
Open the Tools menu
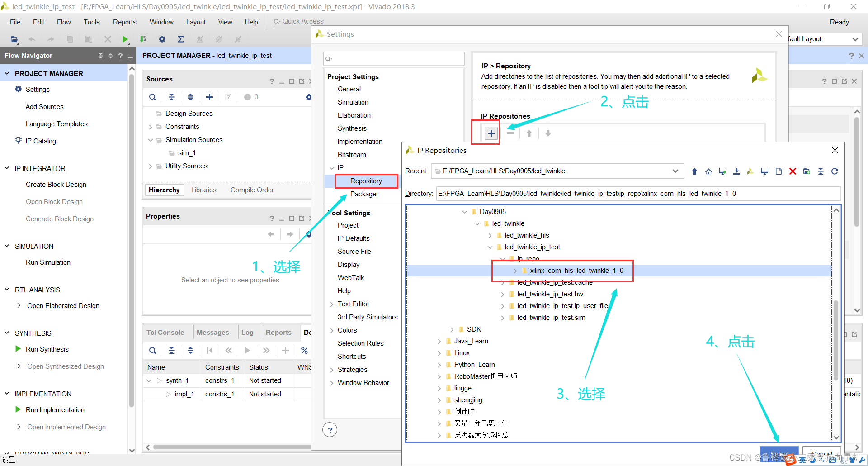[91, 22]
